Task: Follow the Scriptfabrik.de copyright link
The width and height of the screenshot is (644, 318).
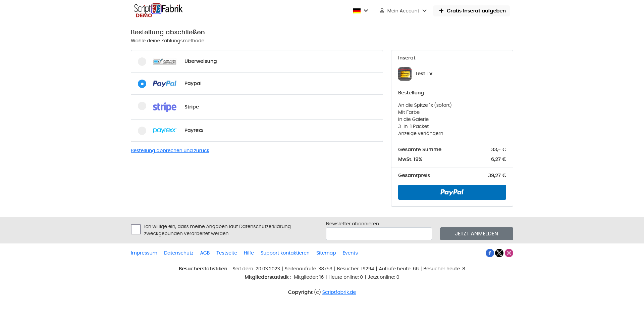Action: pos(339,292)
